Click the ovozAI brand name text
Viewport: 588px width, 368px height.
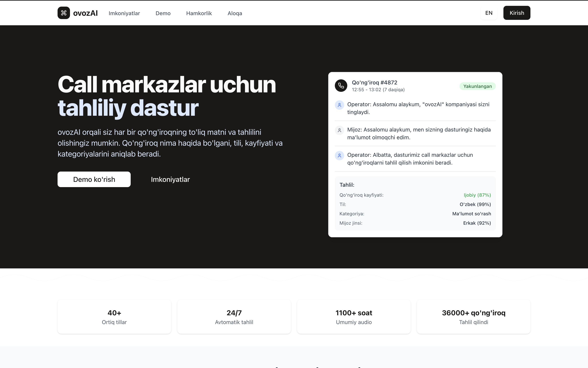[85, 13]
